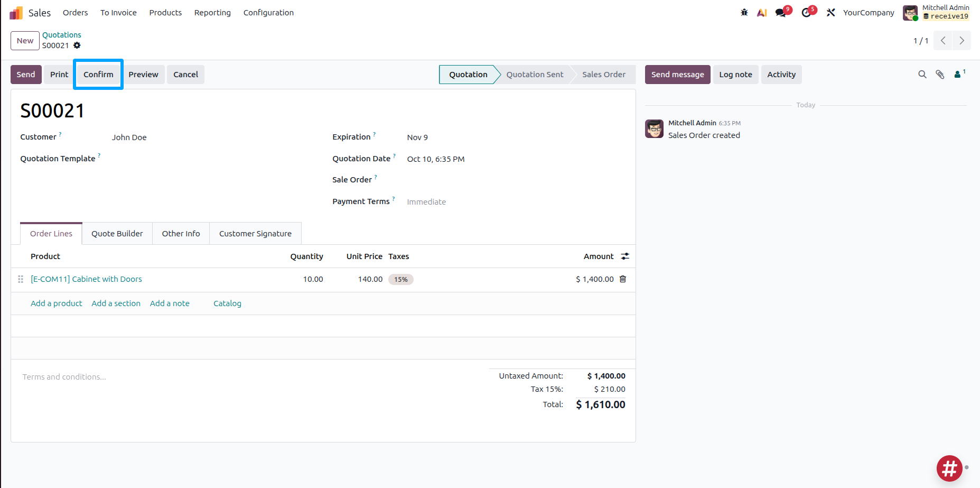Go to the next record arrow
980x488 pixels.
pos(962,41)
